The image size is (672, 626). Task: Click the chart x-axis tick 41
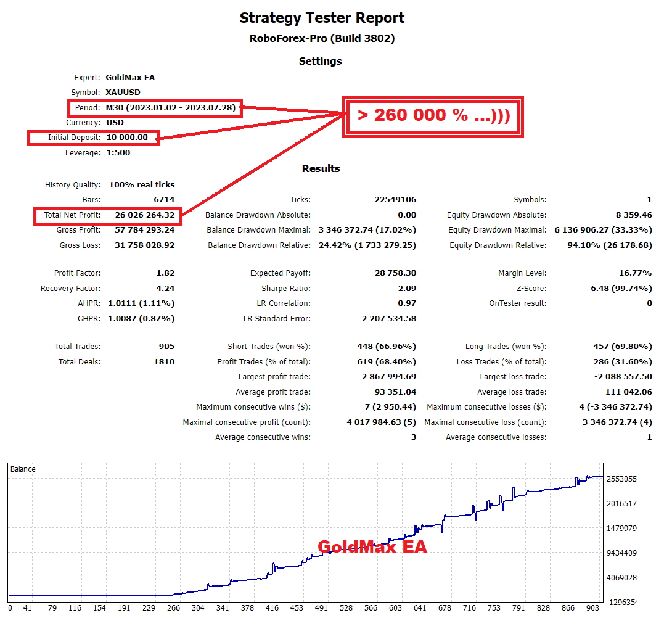(27, 608)
